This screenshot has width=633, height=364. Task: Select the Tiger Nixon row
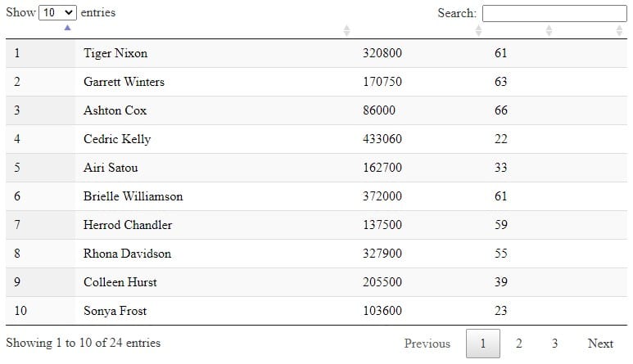(316, 53)
